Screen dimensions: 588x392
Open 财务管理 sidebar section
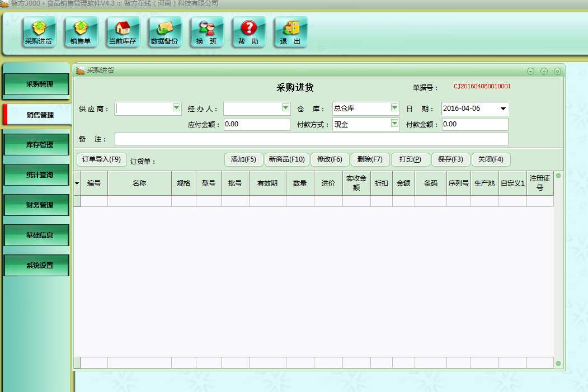pyautogui.click(x=37, y=205)
